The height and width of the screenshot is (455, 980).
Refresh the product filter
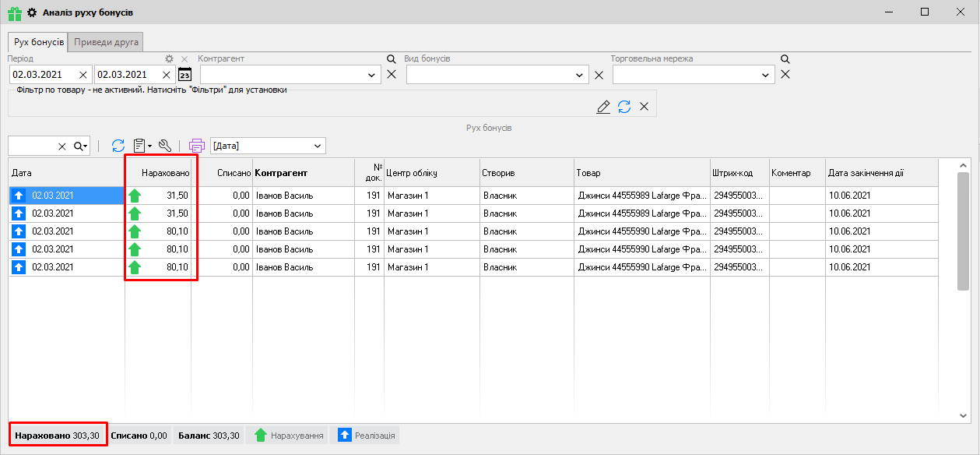click(624, 107)
